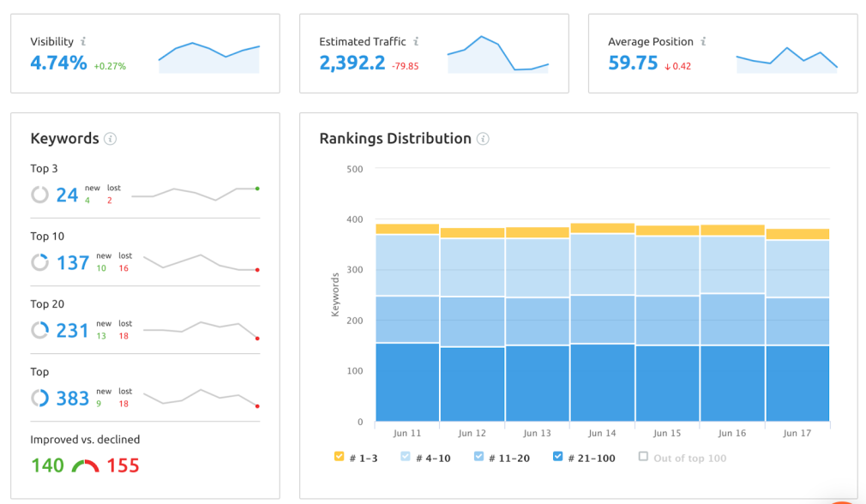The width and height of the screenshot is (866, 504).
Task: Open the 24 Top 3 keywords link
Action: point(68,195)
